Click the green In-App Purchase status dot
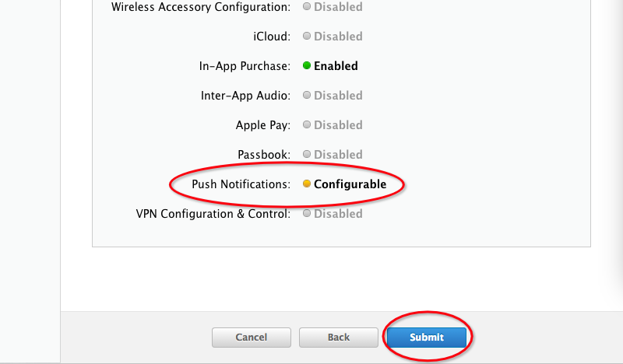The width and height of the screenshot is (623, 364). pyautogui.click(x=307, y=66)
